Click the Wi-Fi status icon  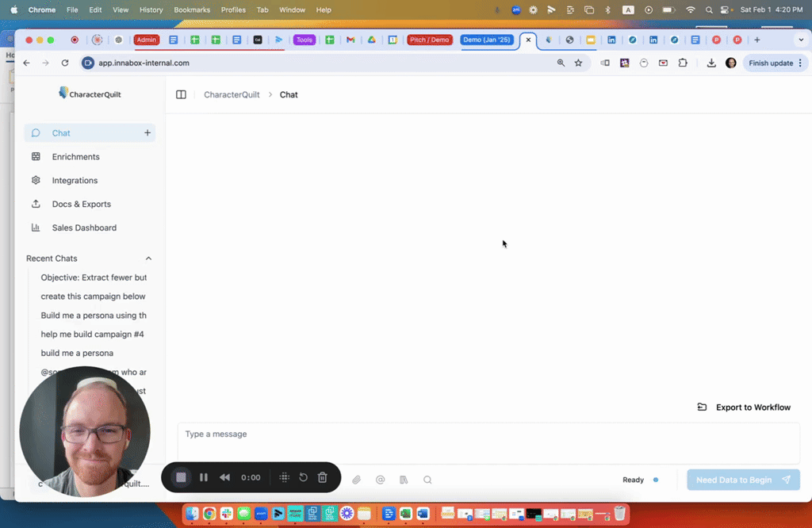691,10
